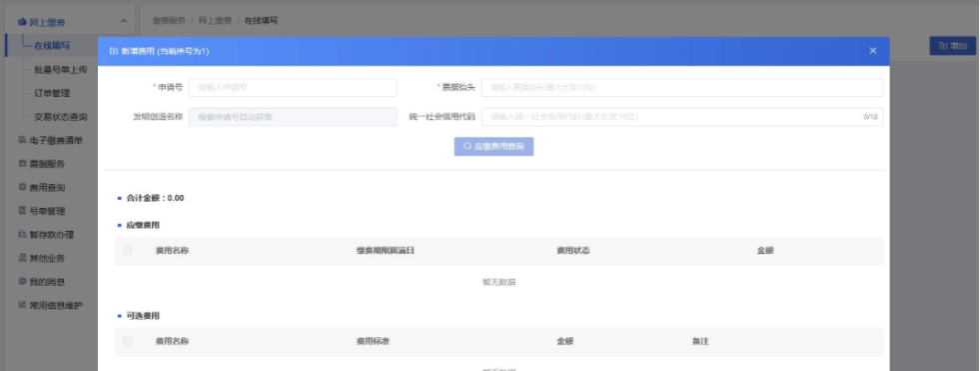The width and height of the screenshot is (980, 371).
Task: Click the 常用信息维护 menu icon
Action: [x=22, y=305]
